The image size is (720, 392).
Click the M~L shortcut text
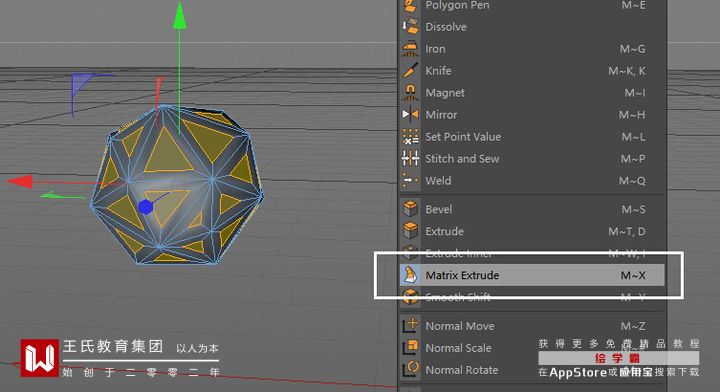click(634, 137)
